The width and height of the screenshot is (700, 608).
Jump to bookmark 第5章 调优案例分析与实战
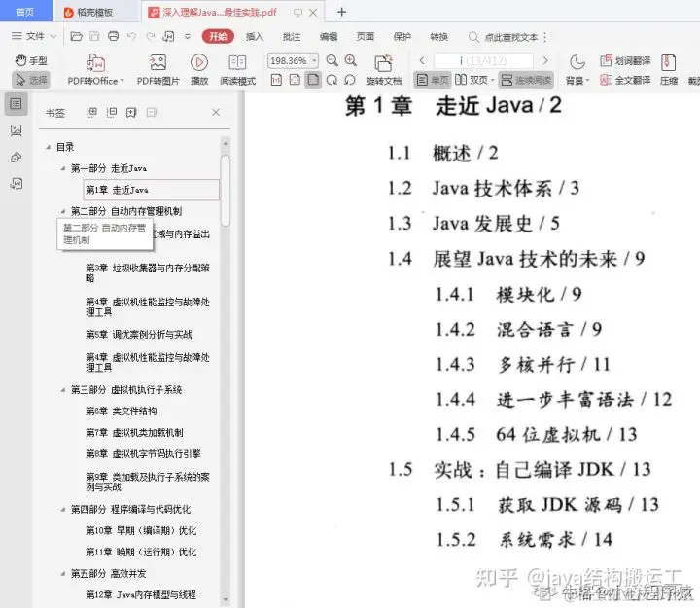[139, 334]
